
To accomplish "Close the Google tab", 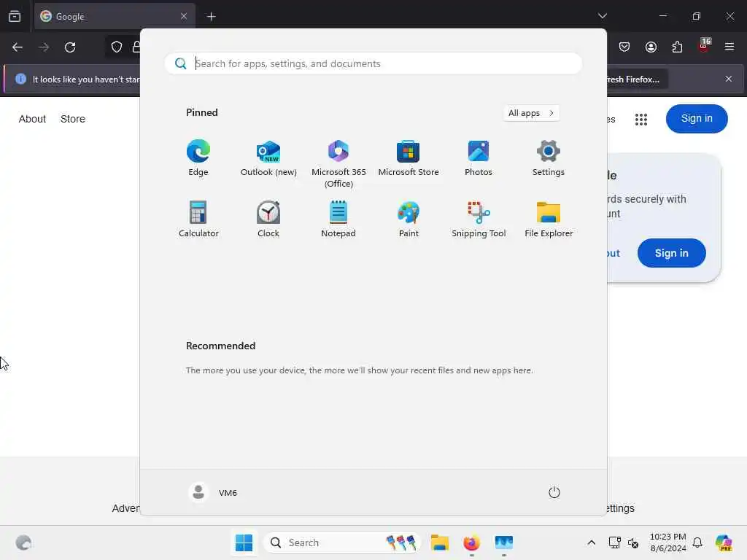I will tap(184, 16).
